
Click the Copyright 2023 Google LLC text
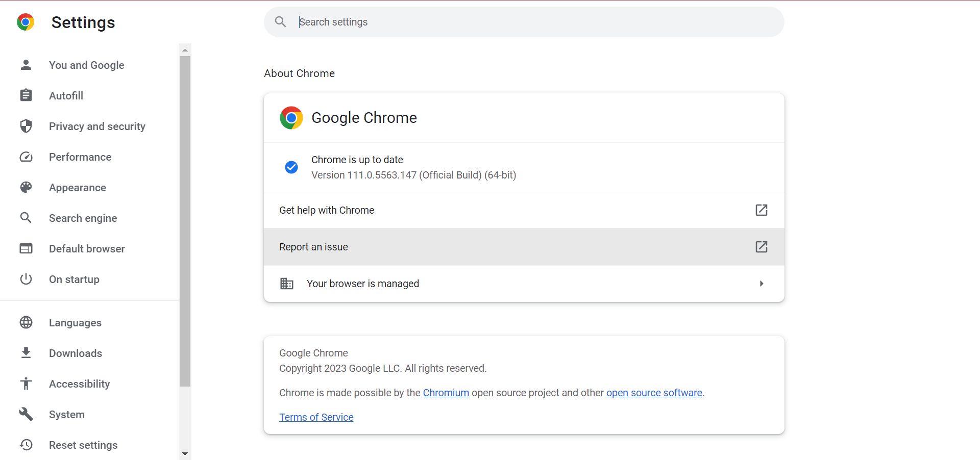[x=383, y=368]
